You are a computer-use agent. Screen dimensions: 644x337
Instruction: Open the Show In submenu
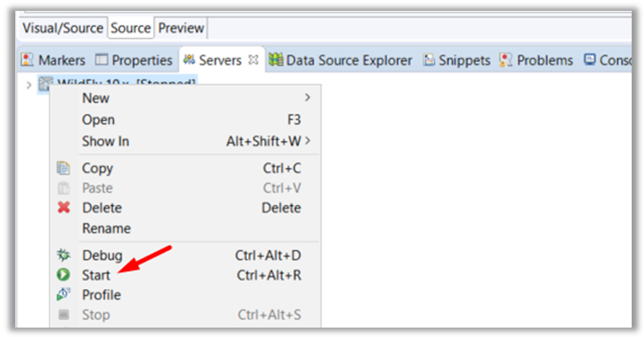pos(105,141)
